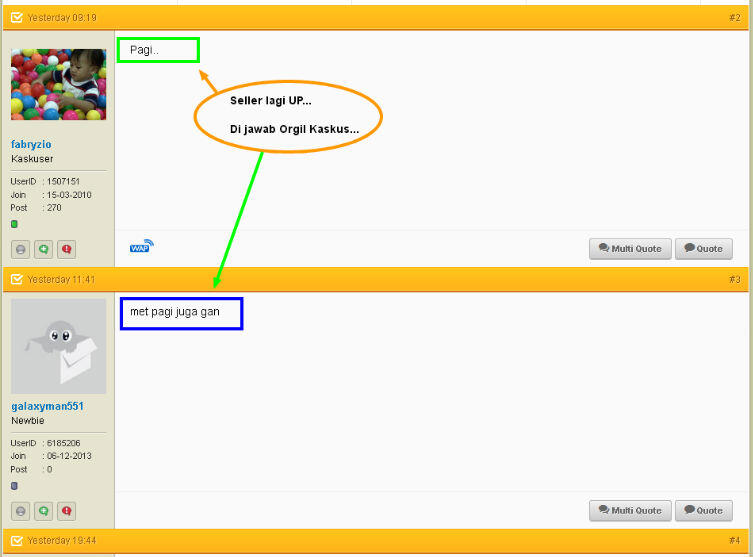Open post permalink #3
Image resolution: width=753 pixels, height=557 pixels.
(735, 279)
